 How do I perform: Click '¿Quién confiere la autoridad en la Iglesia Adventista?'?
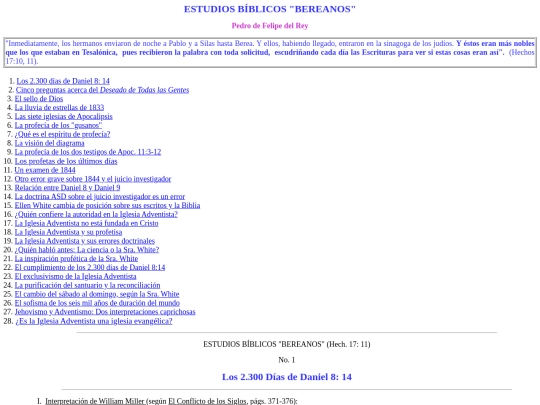tap(96, 214)
